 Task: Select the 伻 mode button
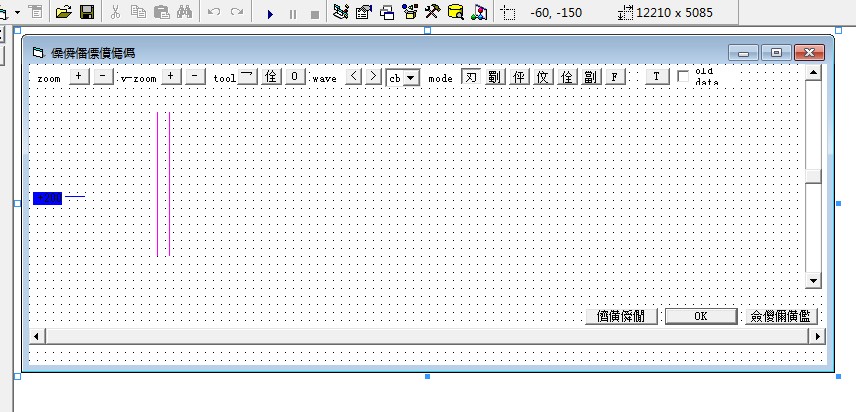(519, 77)
